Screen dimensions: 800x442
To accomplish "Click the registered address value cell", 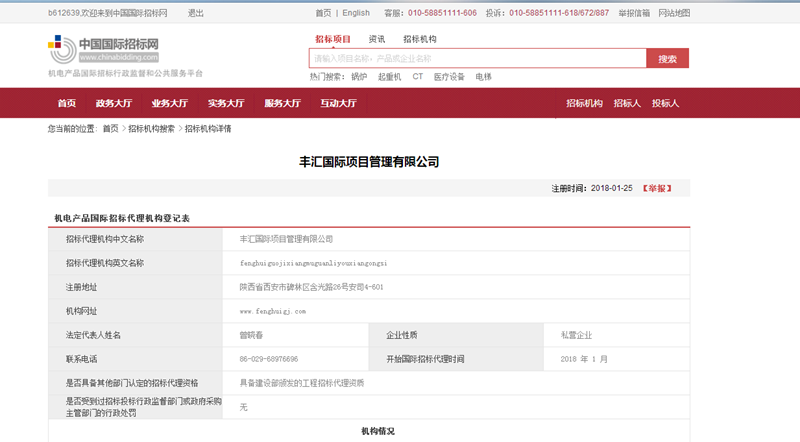I will pos(456,287).
